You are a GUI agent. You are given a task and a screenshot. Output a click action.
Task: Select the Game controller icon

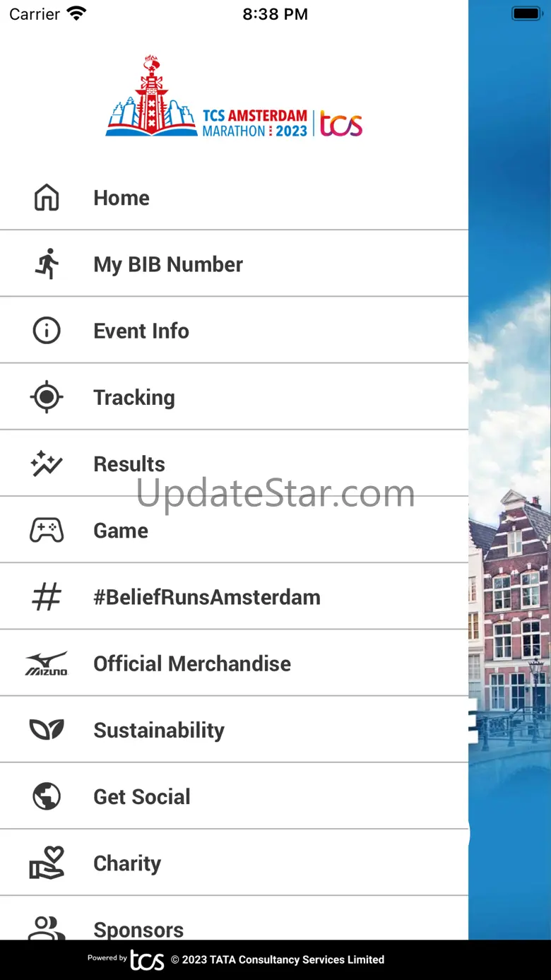(x=47, y=530)
